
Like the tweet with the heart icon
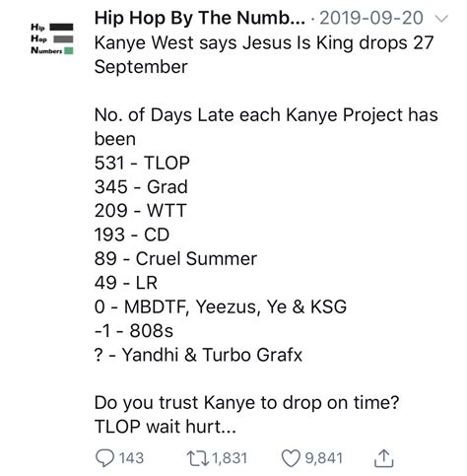pos(291,458)
